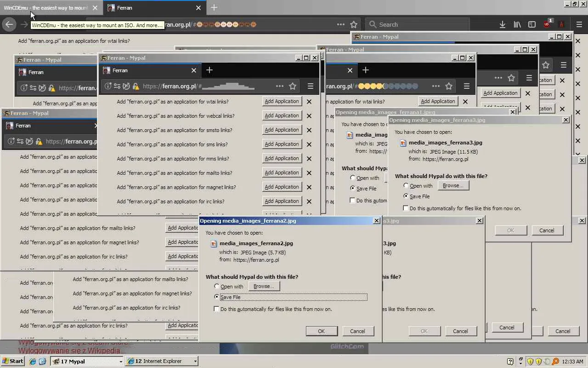
Task: Dismiss the wtai links prompt in the frontmost Mypal window
Action: click(309, 102)
